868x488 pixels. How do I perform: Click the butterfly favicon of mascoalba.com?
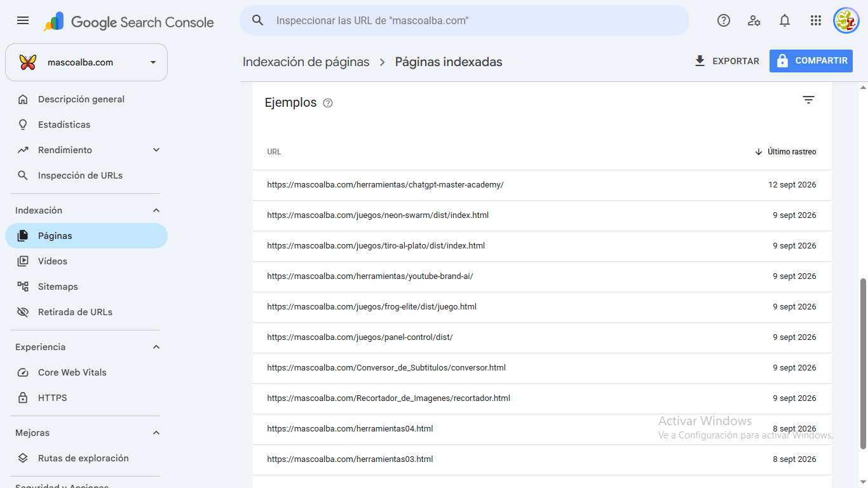point(28,62)
